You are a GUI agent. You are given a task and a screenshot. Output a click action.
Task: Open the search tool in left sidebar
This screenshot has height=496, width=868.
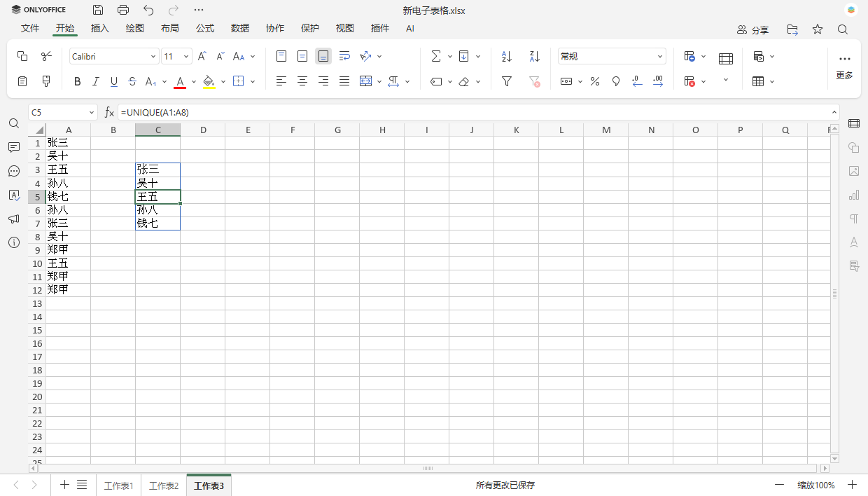pyautogui.click(x=14, y=123)
